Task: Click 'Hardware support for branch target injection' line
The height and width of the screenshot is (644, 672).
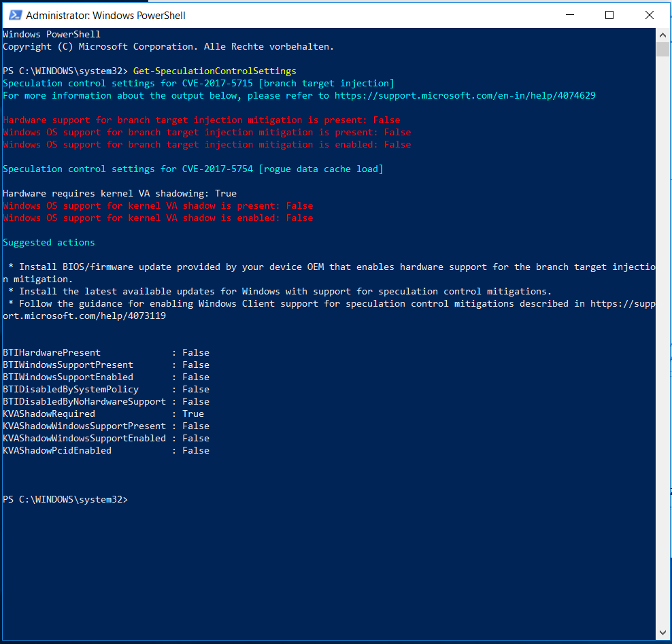Action: tap(201, 120)
